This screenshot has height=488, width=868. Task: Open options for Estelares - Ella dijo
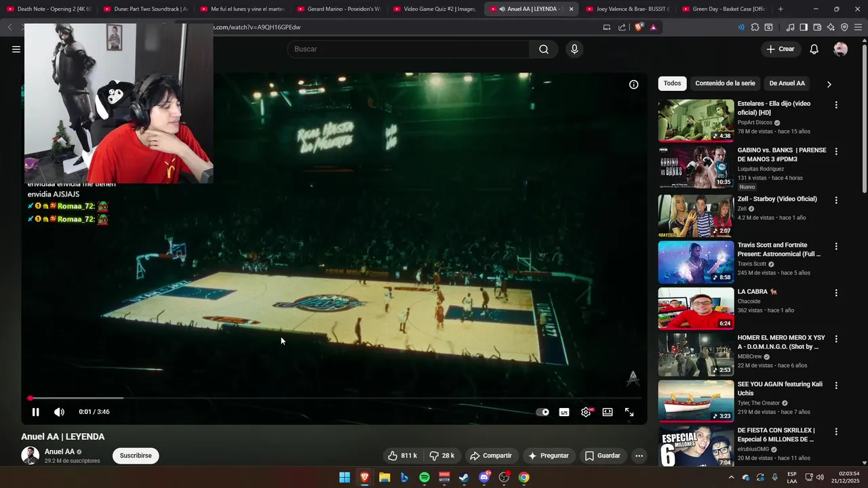tap(836, 105)
